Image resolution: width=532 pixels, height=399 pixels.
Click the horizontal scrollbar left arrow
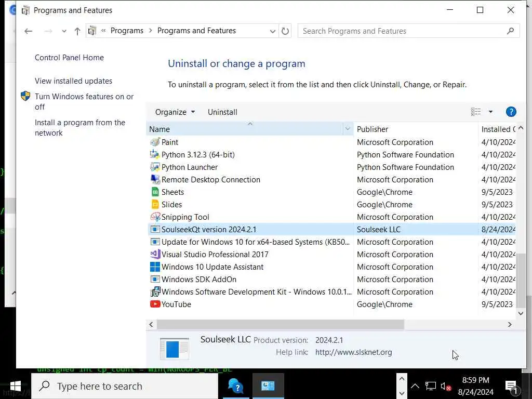151,324
